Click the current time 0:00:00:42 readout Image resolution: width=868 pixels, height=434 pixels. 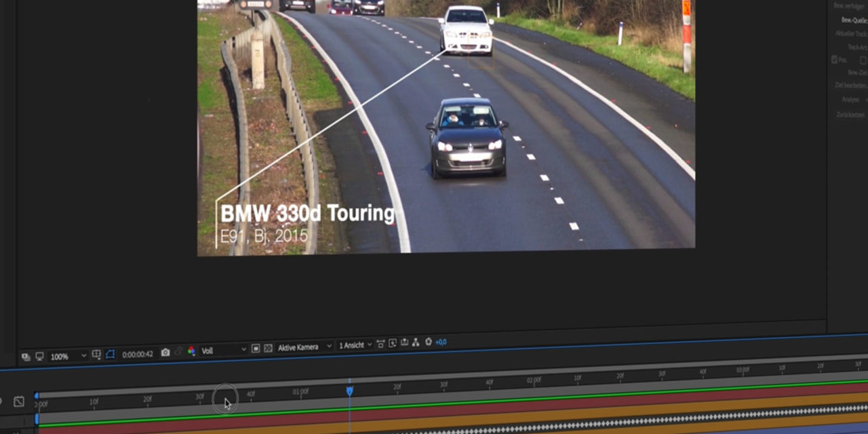[138, 354]
